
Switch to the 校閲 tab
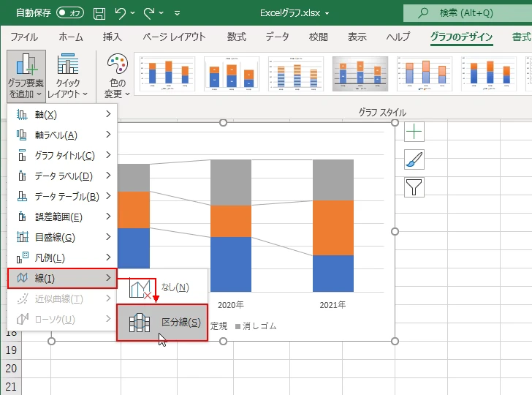click(x=319, y=37)
